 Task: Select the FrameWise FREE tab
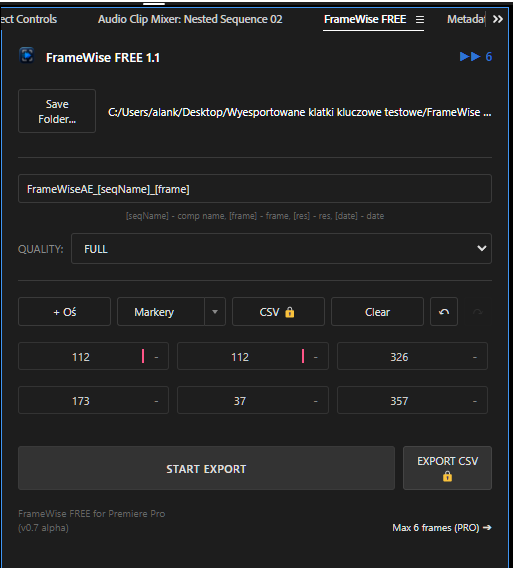coord(365,19)
